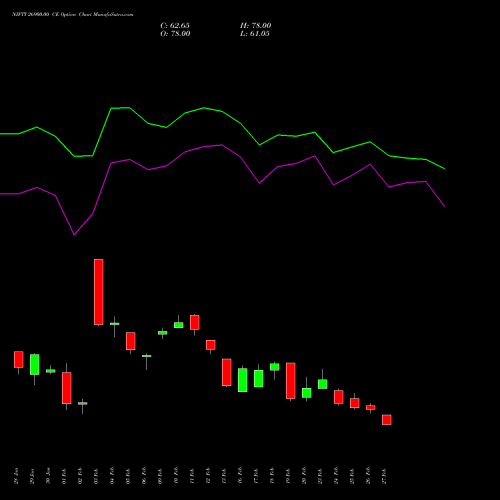Click the 27 Feb date label
This screenshot has height=500, width=500.
384,476
